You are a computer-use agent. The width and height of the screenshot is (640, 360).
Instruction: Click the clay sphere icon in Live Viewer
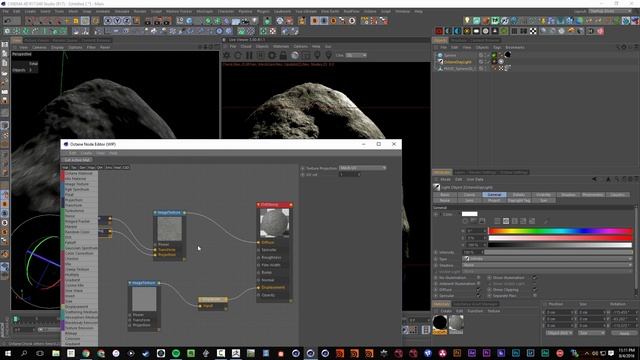coord(295,55)
